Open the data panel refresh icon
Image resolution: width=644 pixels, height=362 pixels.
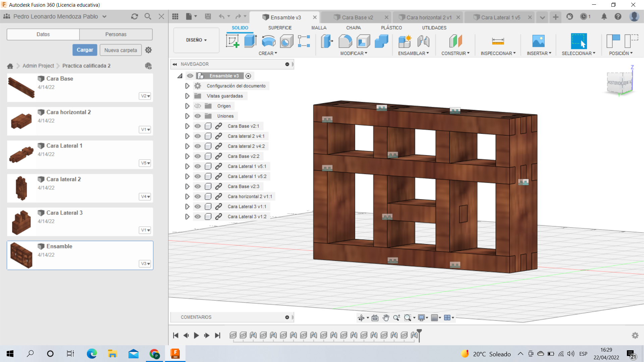pyautogui.click(x=135, y=16)
